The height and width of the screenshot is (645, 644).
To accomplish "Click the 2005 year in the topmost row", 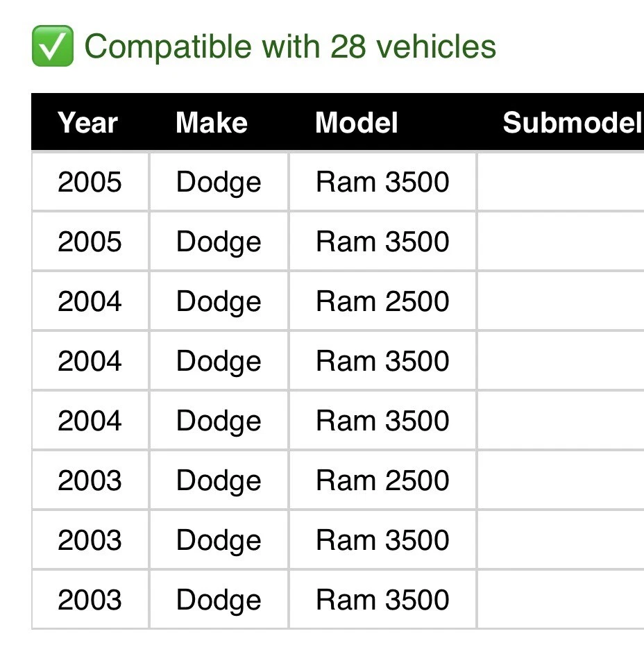I will click(90, 182).
